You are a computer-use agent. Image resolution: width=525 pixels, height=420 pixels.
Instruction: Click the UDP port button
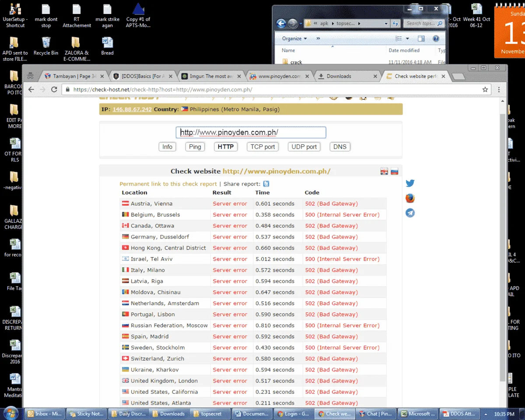pos(304,147)
